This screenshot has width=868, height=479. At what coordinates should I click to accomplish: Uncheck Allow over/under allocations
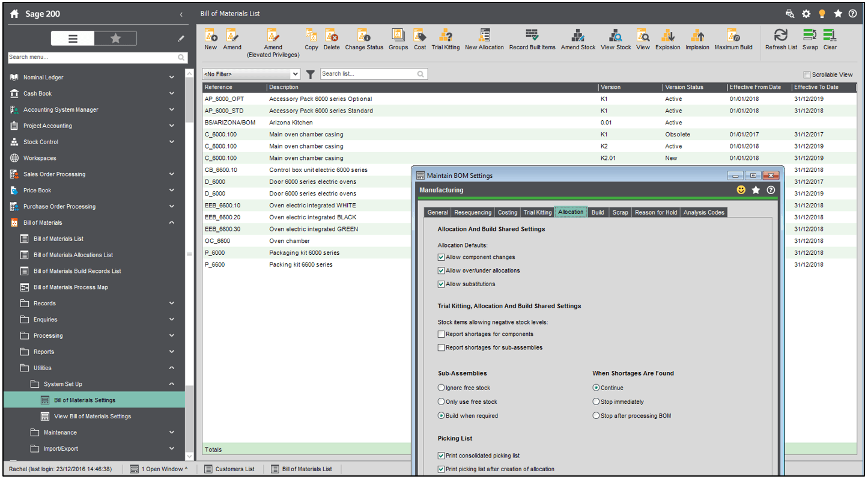click(x=442, y=270)
